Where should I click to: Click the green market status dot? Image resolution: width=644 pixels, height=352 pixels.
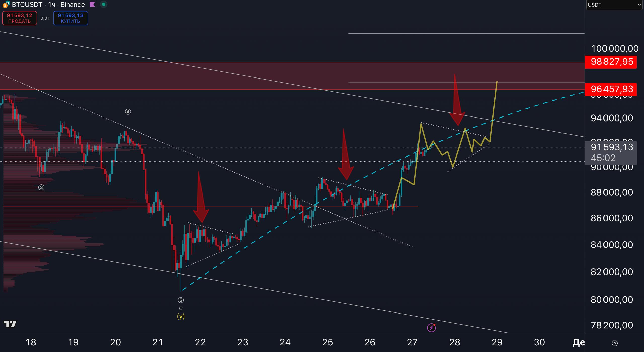104,4
